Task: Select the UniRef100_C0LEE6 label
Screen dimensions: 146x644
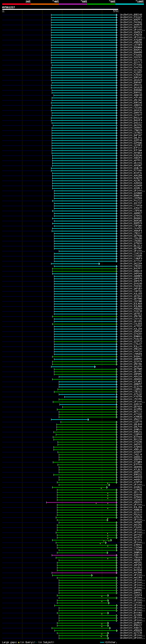Action: (131, 324)
